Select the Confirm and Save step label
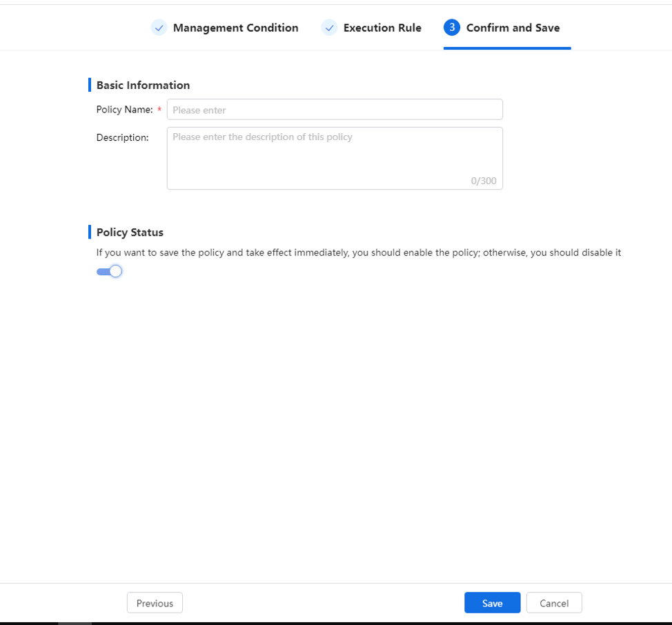672x625 pixels. tap(513, 28)
